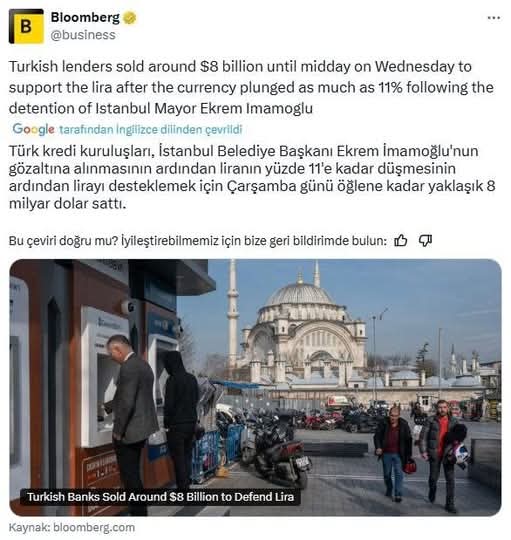Viewport: 511px width, 540px height.
Task: Click 'Istanbul Mayor Ekrem Imamoglu' in English tweet
Action: click(x=204, y=108)
